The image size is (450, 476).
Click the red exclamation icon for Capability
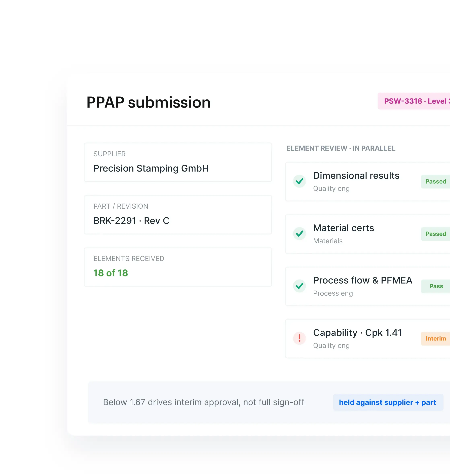[299, 338]
